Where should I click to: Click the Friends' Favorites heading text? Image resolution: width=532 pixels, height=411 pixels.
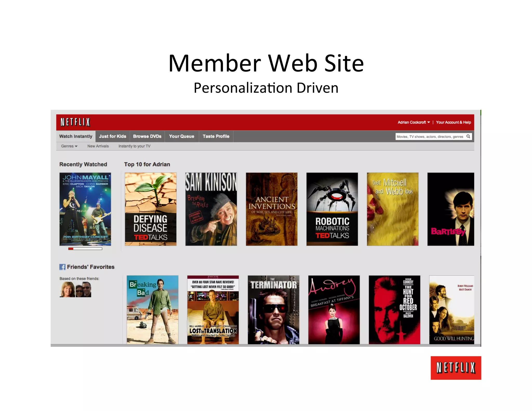tap(91, 267)
